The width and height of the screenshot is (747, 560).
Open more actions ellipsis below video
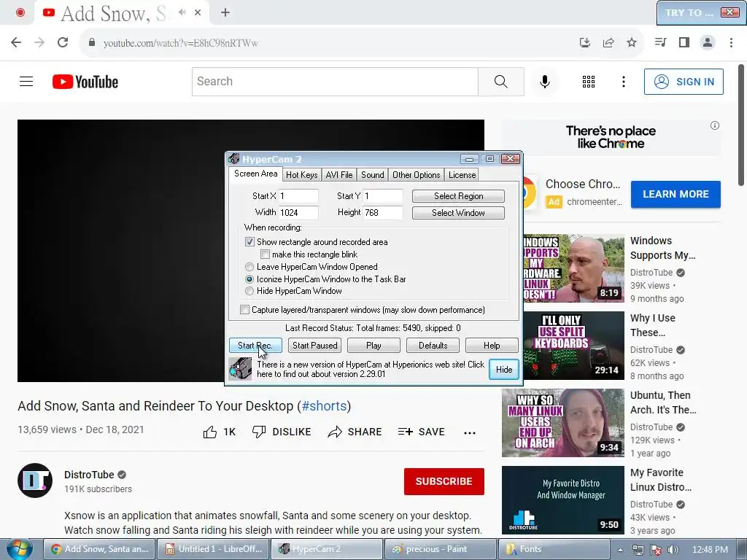[x=470, y=432]
